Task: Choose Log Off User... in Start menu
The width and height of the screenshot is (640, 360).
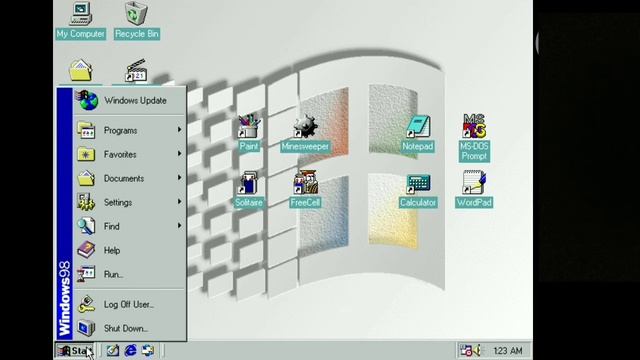Action: [130, 304]
